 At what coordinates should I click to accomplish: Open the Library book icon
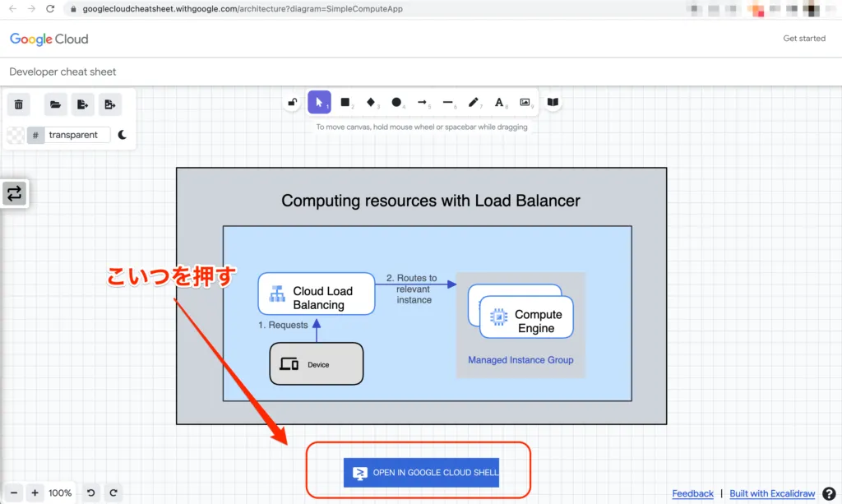click(553, 102)
